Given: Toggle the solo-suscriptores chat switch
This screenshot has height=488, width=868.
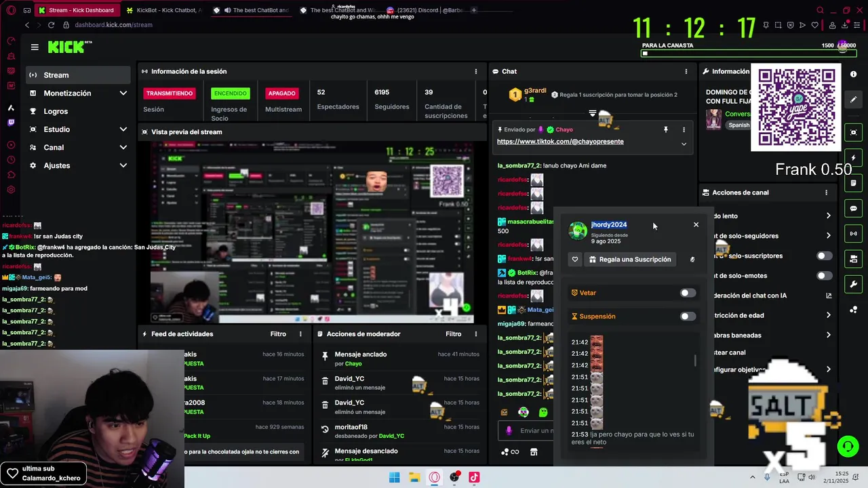Looking at the screenshot, I should [x=824, y=256].
